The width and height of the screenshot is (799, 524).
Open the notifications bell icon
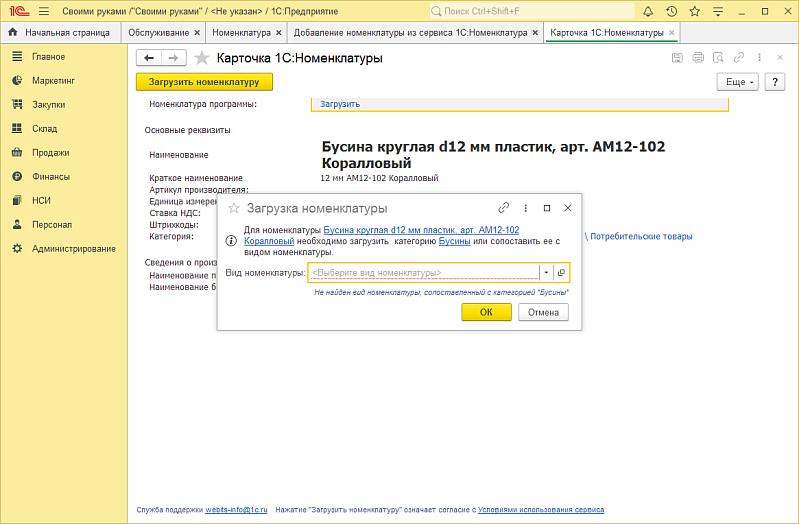648,11
